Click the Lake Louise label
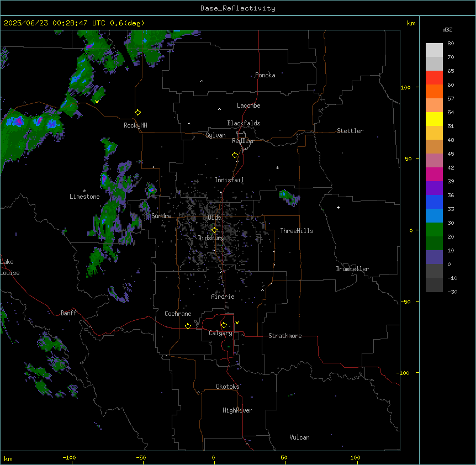Screen dimensions: 476x465 10,267
